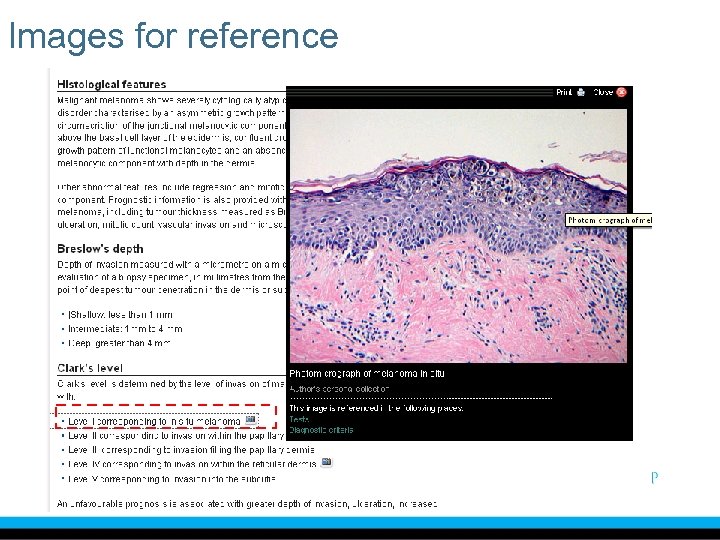The height and width of the screenshot is (540, 720).
Task: Open image icon beside Level IV reticular dermis
Action: [x=326, y=462]
